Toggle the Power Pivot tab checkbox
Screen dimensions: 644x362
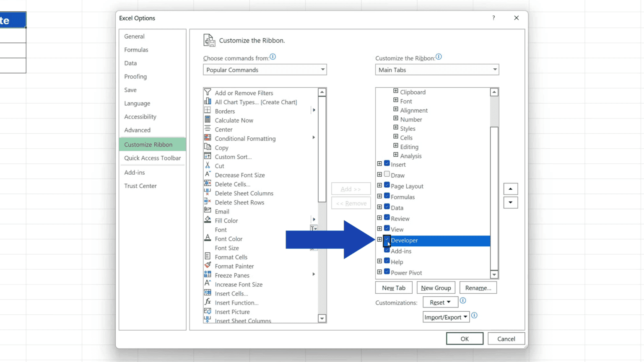[x=387, y=272]
